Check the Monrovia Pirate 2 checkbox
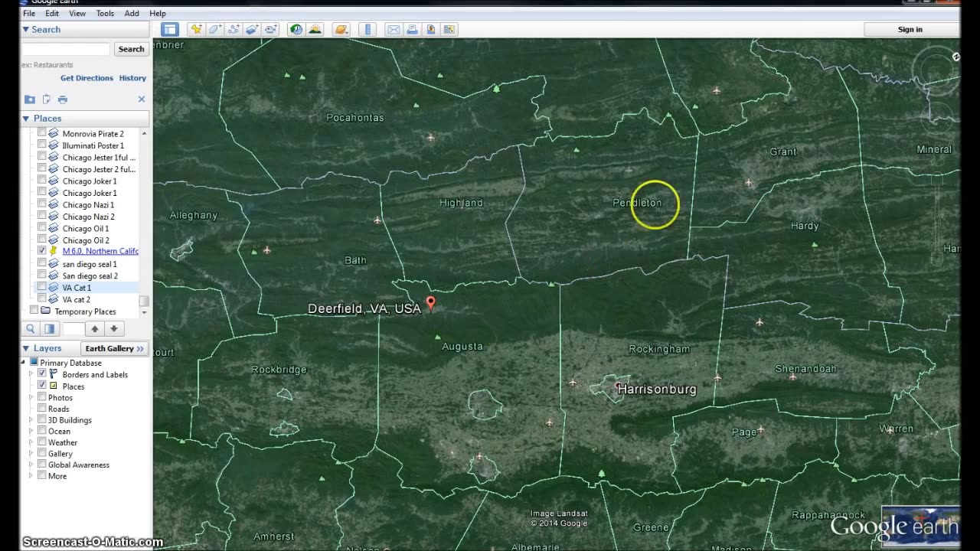980x551 pixels. [42, 133]
